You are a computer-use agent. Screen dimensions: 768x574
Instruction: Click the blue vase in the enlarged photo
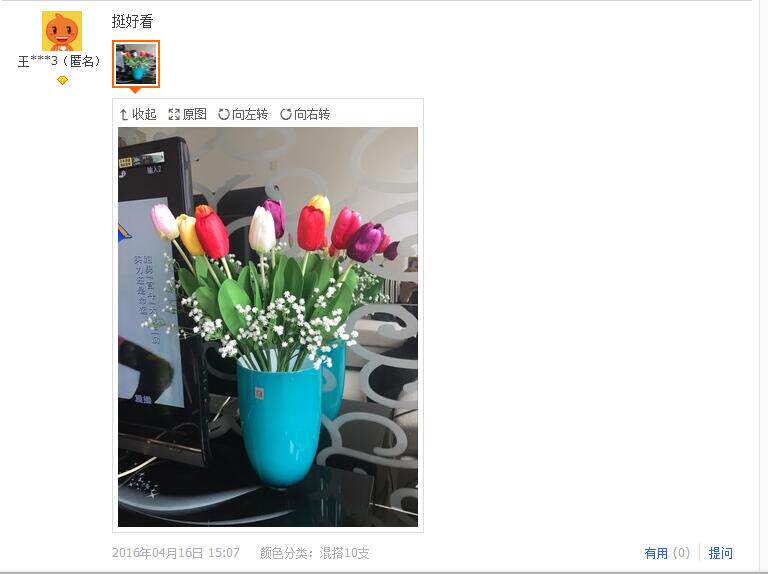click(279, 422)
